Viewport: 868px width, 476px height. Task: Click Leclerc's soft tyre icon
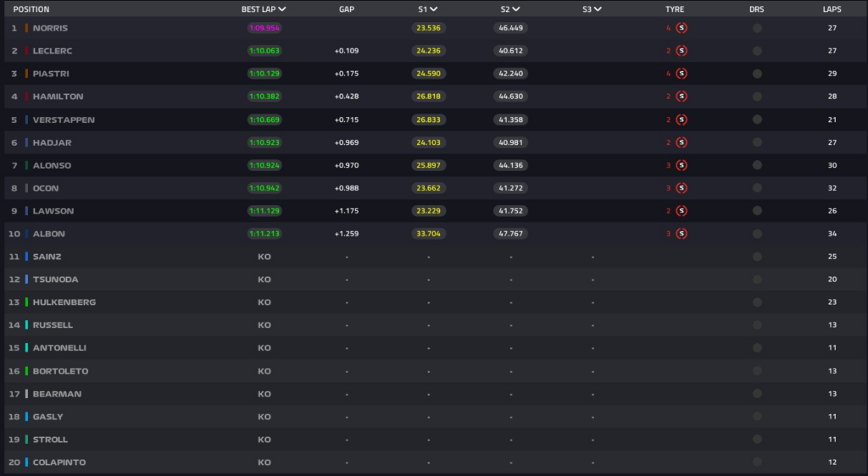pos(682,51)
